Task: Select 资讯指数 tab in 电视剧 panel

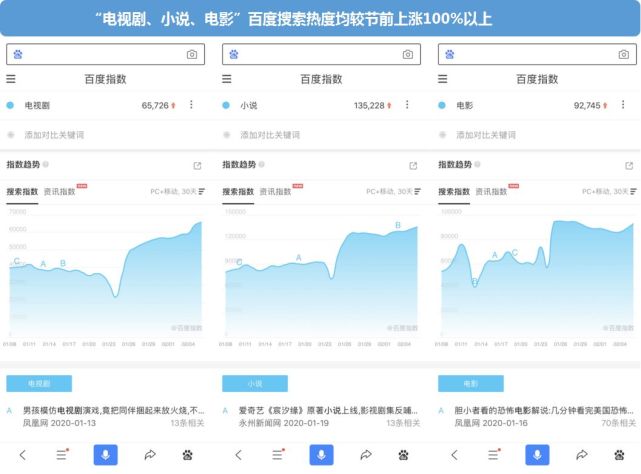Action: point(60,192)
